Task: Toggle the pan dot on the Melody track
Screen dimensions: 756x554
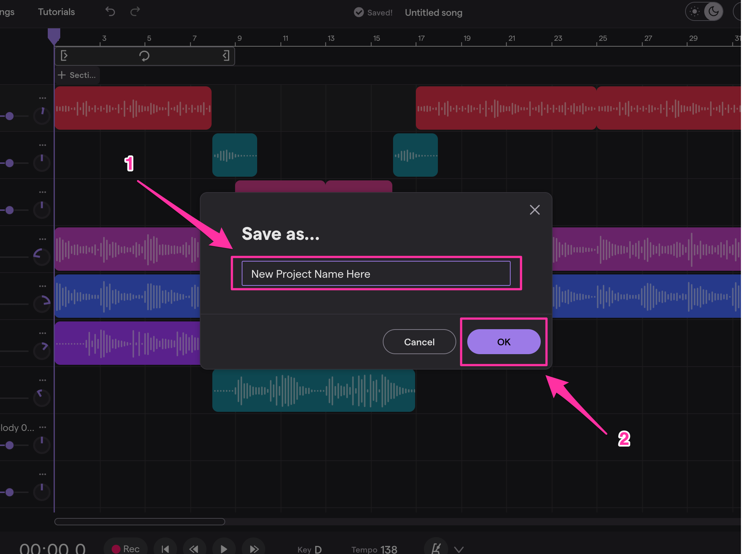Action: (x=9, y=445)
